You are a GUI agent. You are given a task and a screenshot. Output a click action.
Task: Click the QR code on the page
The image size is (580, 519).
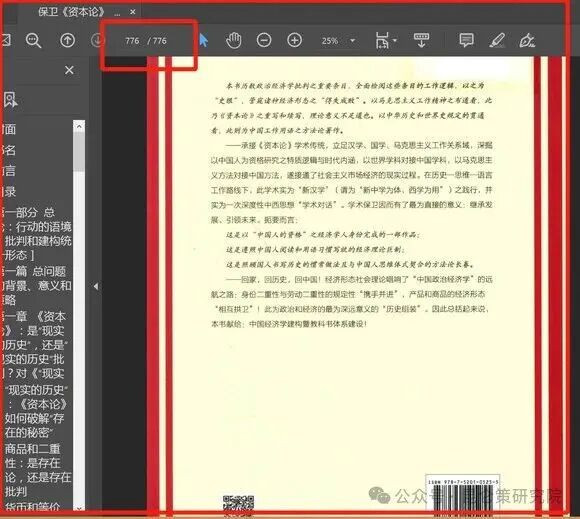[x=239, y=506]
